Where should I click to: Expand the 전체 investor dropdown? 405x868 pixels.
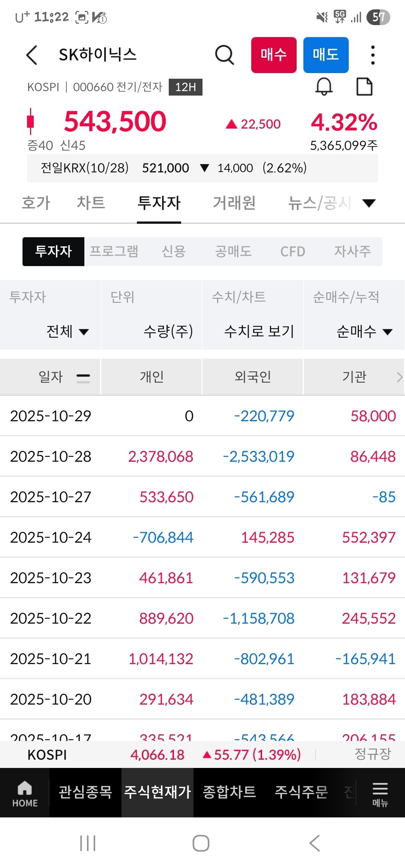(x=67, y=331)
